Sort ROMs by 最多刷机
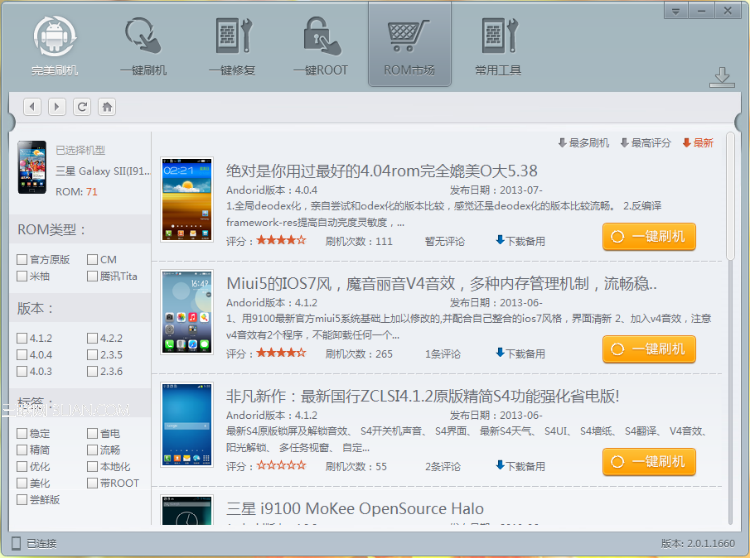The width and height of the screenshot is (750, 558). [584, 143]
